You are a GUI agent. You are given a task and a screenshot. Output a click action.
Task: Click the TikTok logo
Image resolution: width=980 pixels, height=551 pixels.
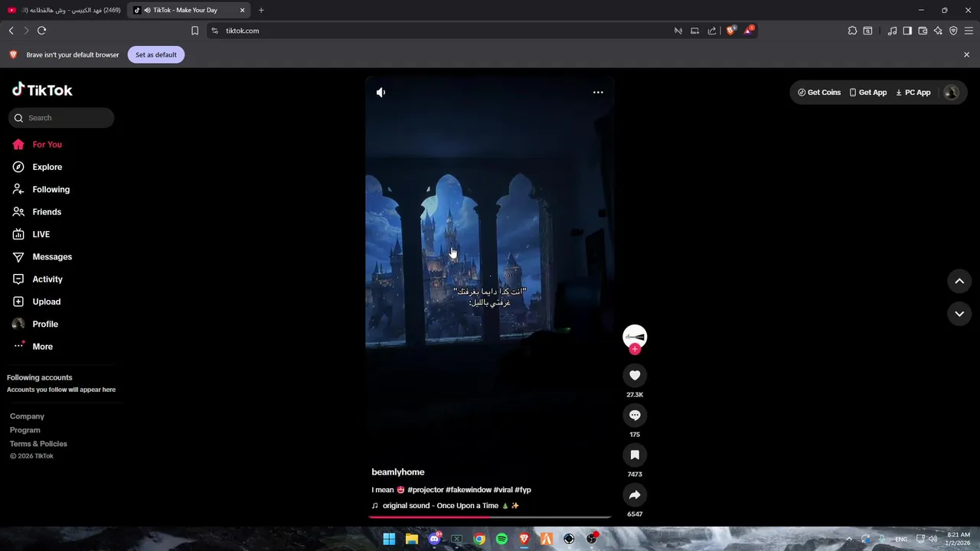click(42, 90)
